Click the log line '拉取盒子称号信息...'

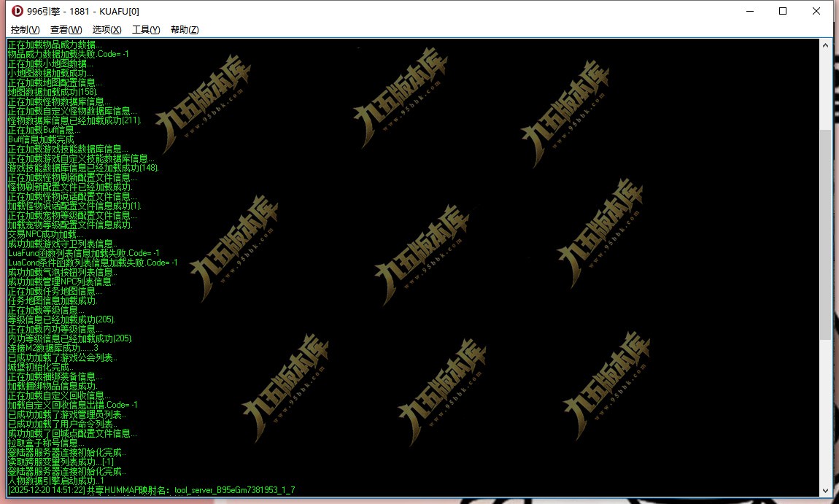pyautogui.click(x=46, y=443)
